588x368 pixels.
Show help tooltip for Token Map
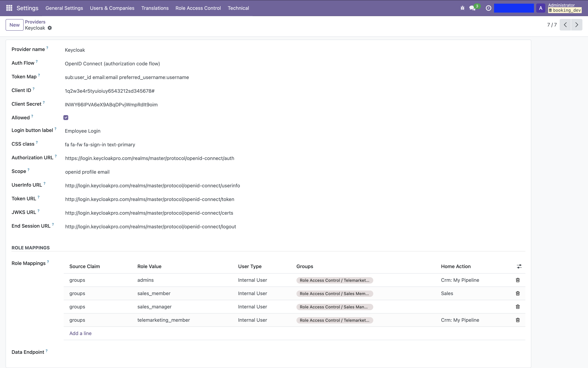39,75
